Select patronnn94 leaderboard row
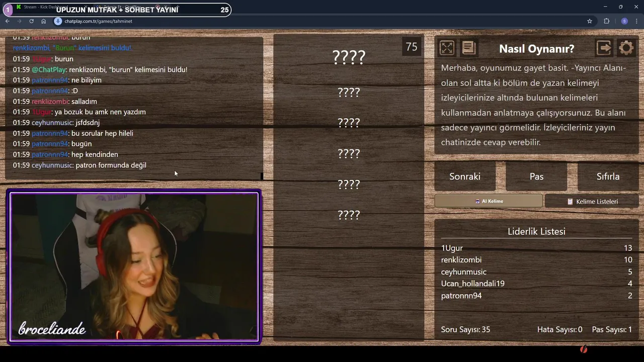644x362 pixels. 536,296
